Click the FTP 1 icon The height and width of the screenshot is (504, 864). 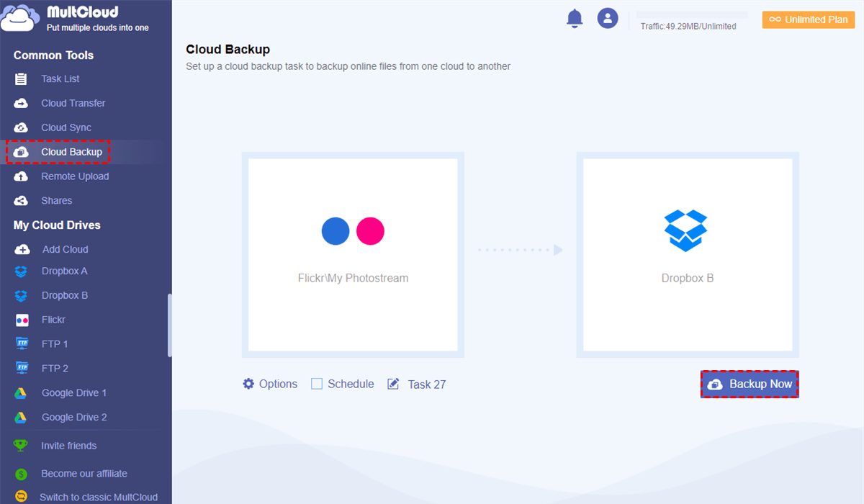click(x=22, y=344)
